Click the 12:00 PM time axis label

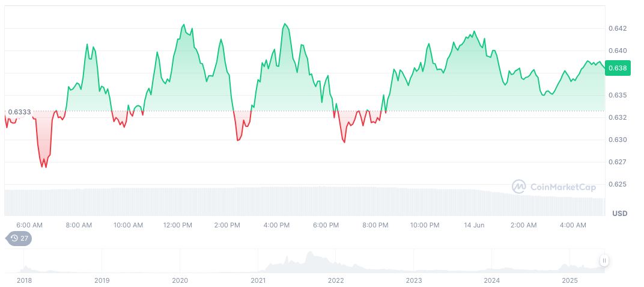tap(178, 225)
